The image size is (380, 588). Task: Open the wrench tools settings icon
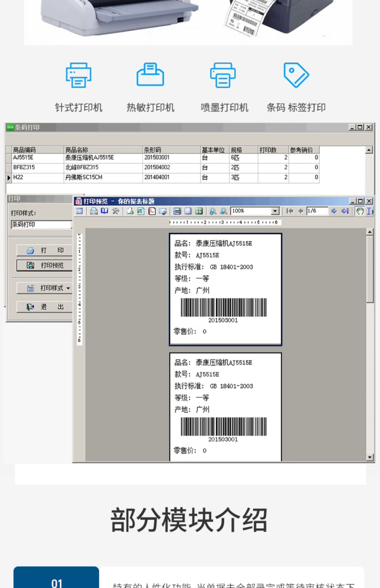coord(115,211)
